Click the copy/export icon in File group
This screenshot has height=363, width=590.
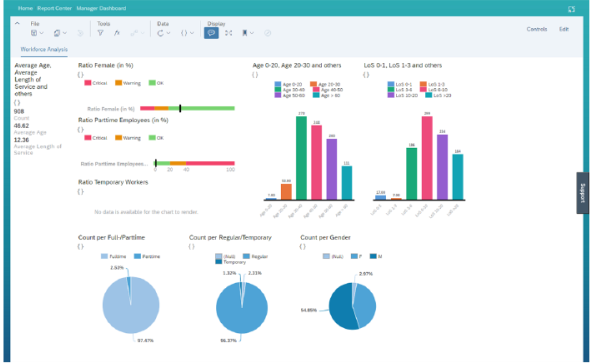point(57,33)
